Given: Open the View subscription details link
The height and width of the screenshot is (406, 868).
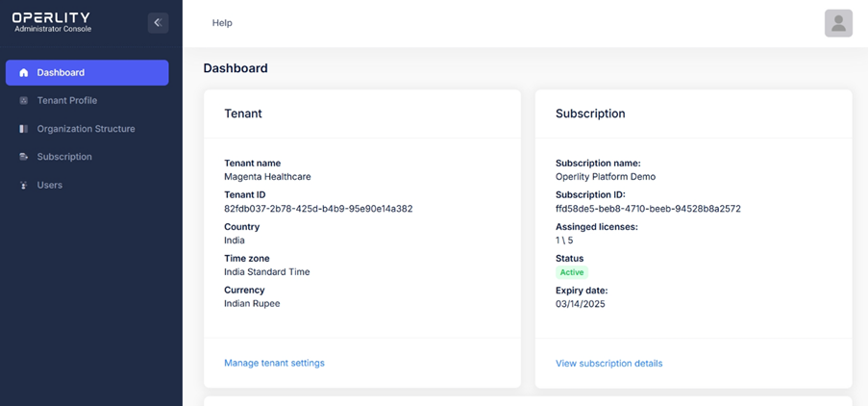Looking at the screenshot, I should (x=608, y=364).
